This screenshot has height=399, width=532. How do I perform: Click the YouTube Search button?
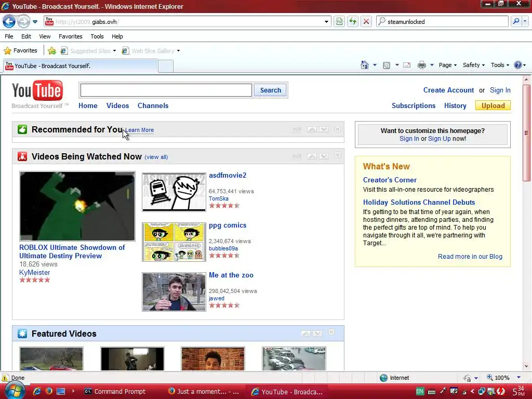pyautogui.click(x=270, y=90)
